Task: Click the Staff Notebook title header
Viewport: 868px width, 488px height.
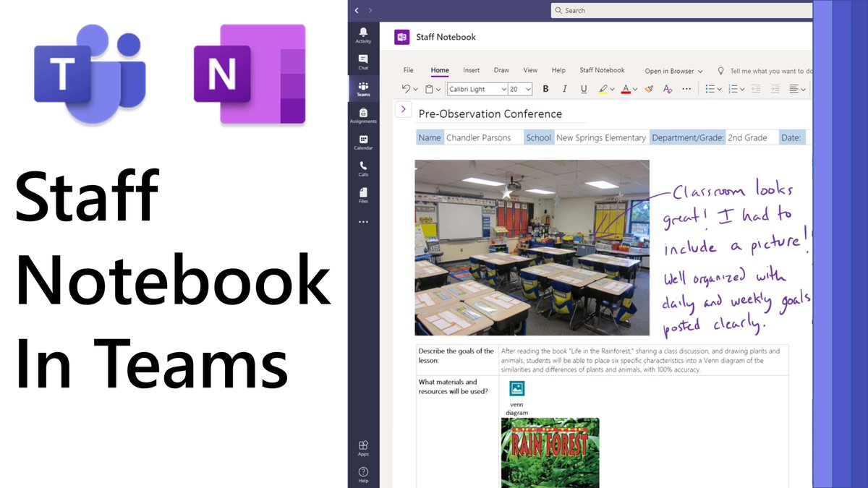Action: click(x=446, y=37)
